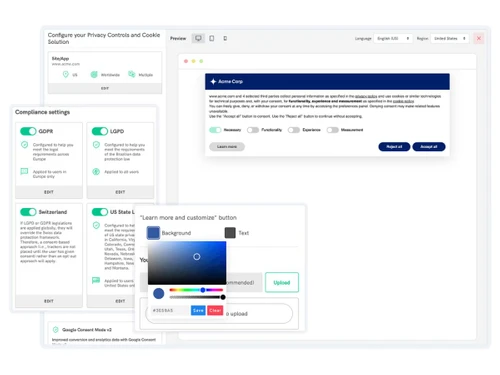Clear the picked color
This screenshot has height=375, width=500.
[x=215, y=310]
